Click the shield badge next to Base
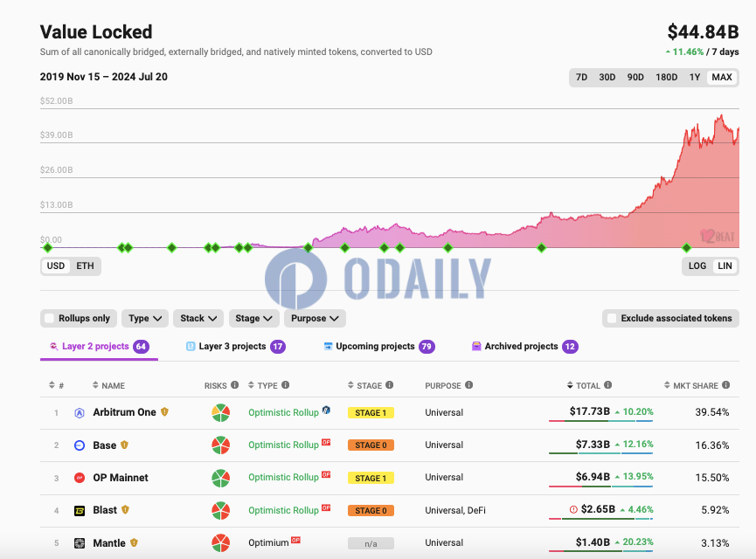Image resolution: width=756 pixels, height=559 pixels. (124, 445)
